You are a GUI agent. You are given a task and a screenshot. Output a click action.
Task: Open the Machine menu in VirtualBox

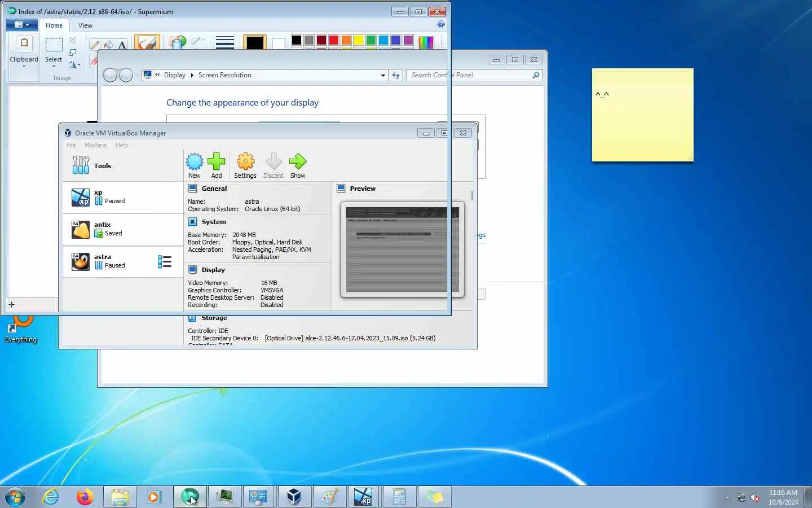[95, 145]
